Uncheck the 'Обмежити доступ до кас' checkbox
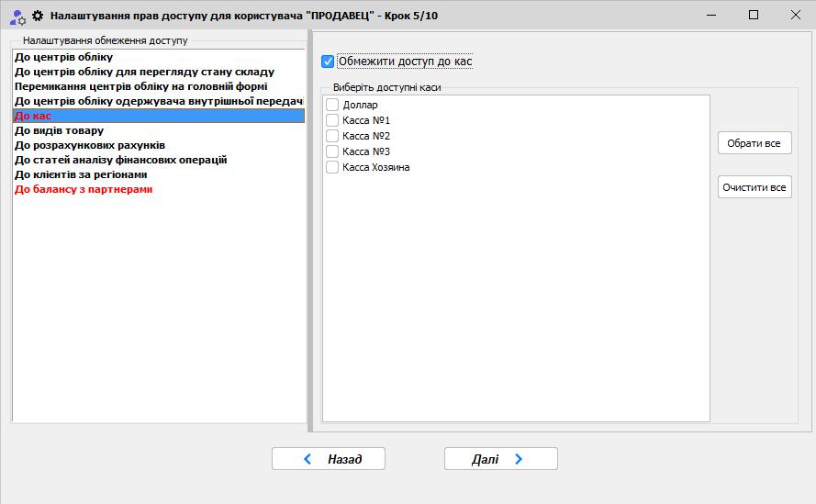 [x=328, y=62]
